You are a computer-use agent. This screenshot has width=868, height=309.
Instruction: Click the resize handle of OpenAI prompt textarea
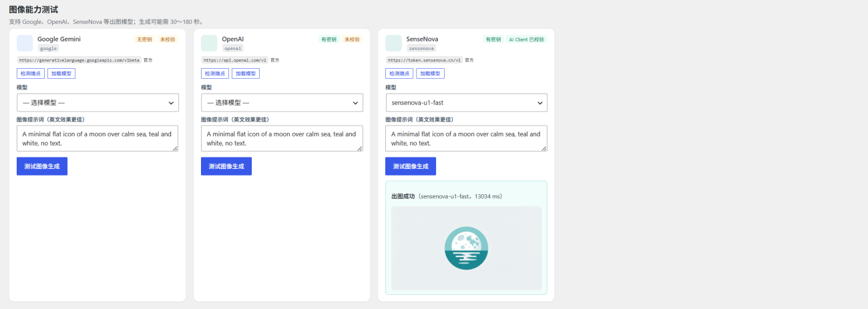[359, 148]
